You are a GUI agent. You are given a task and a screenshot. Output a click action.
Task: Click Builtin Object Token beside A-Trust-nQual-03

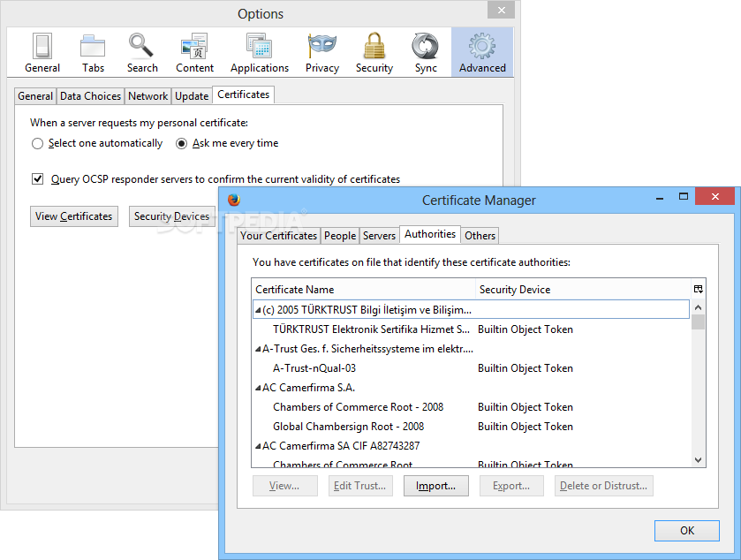click(x=525, y=368)
